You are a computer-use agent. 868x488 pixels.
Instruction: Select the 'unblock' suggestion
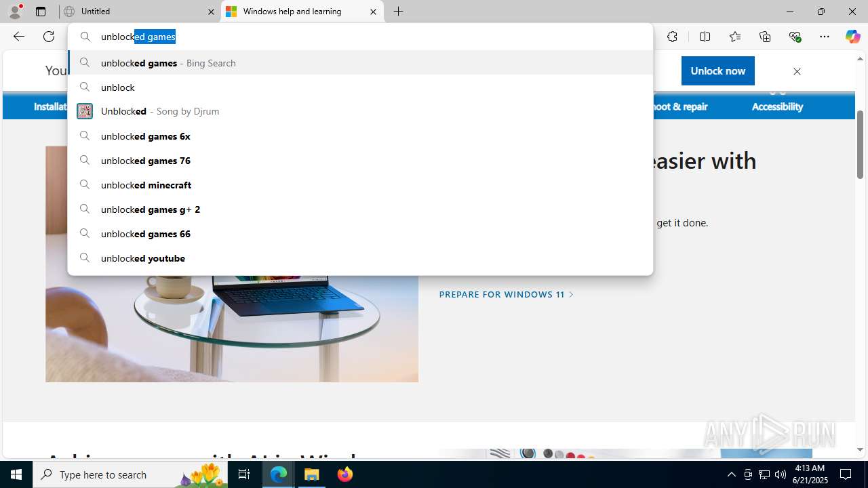tap(360, 87)
